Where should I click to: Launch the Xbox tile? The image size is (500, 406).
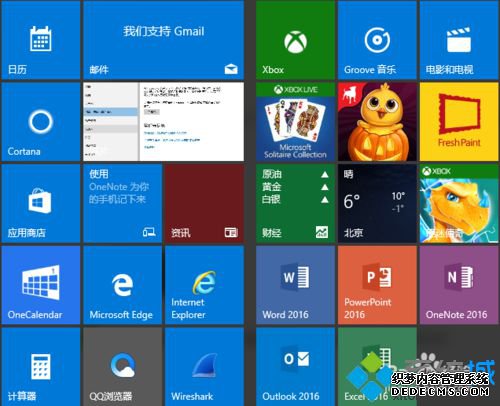[x=295, y=40]
